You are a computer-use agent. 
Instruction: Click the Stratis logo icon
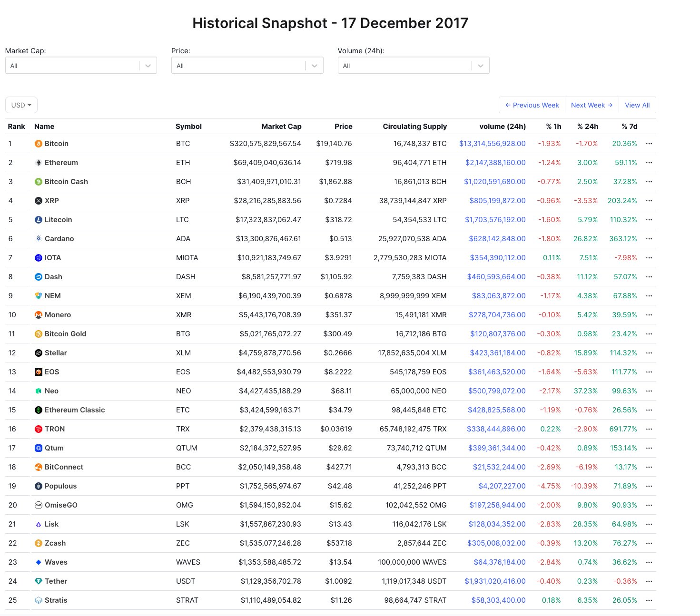[x=39, y=600]
